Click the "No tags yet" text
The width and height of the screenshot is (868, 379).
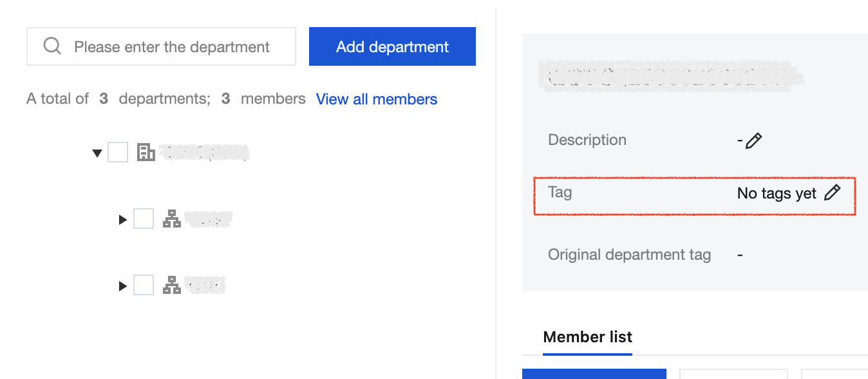click(776, 193)
